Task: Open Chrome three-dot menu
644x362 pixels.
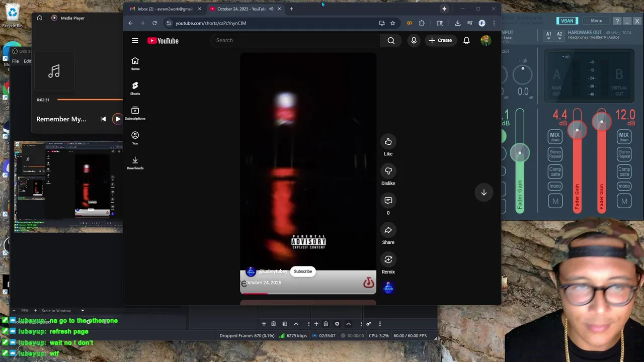Action: click(x=494, y=23)
